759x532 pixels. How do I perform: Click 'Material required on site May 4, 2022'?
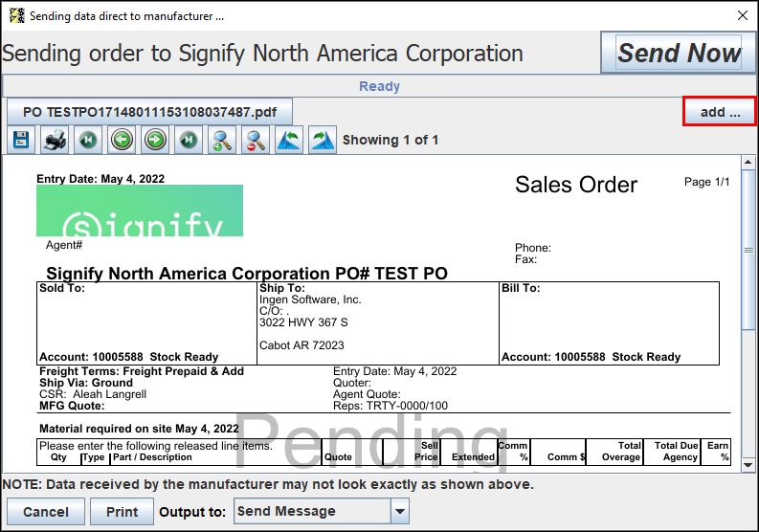(139, 429)
